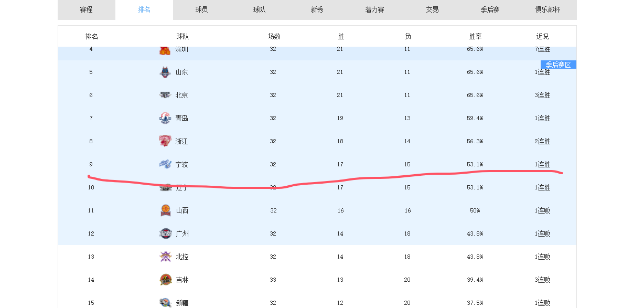The image size is (644, 308).
Task: Open the 赛程 tab
Action: 87,10
